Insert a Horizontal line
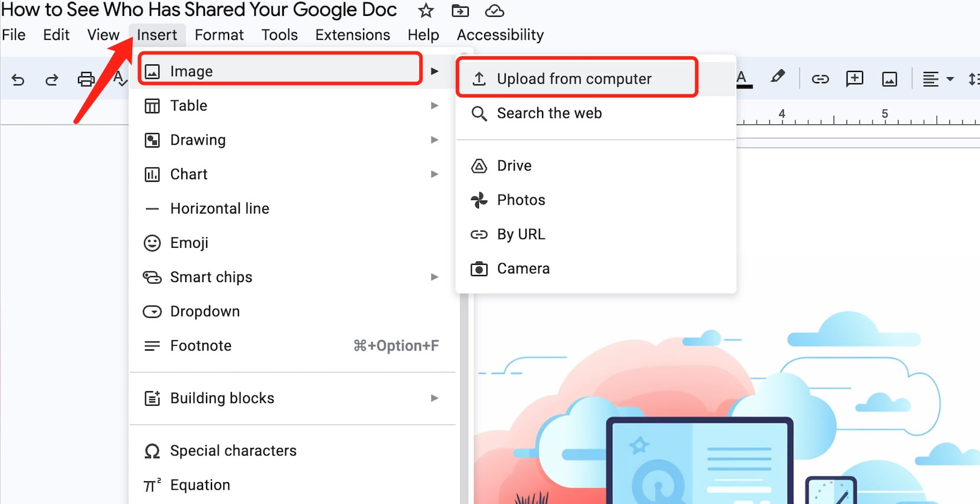Viewport: 980px width, 504px height. (293, 208)
